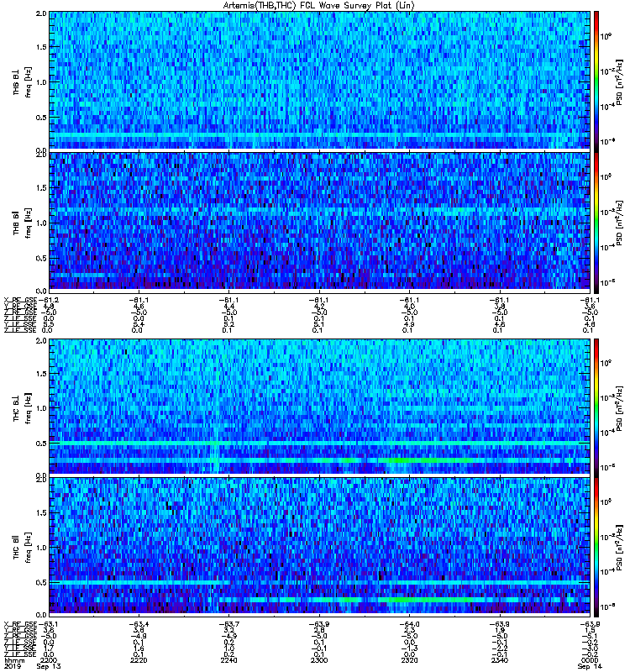Image resolution: width=630 pixels, height=672 pixels.
Task: Click the X_RE_GSE label under the THC panels
Action: pos(20,624)
